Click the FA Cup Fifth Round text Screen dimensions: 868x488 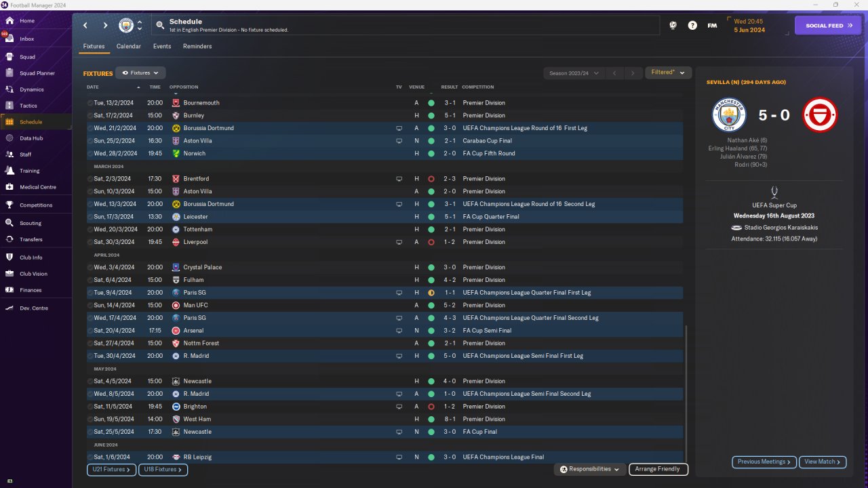[x=489, y=154]
